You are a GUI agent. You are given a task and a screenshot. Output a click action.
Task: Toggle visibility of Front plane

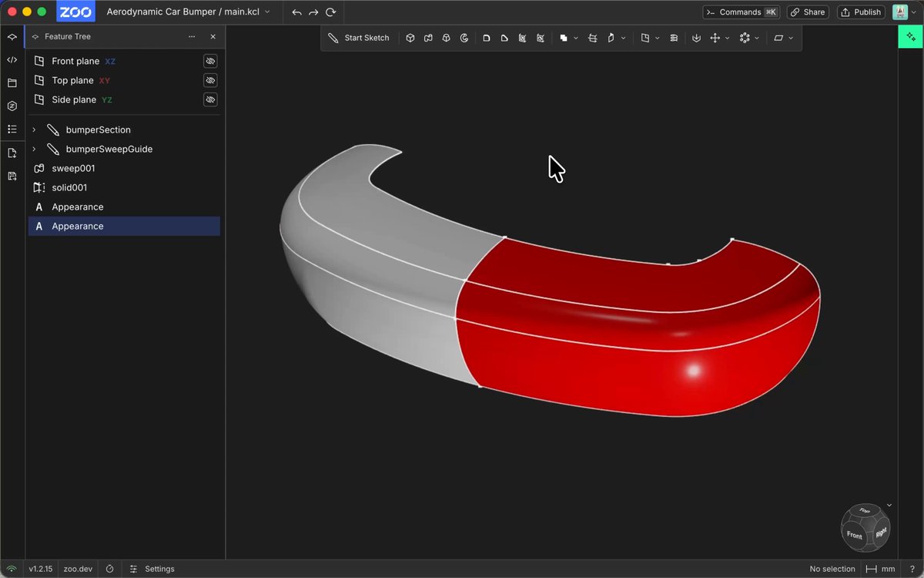click(x=210, y=61)
